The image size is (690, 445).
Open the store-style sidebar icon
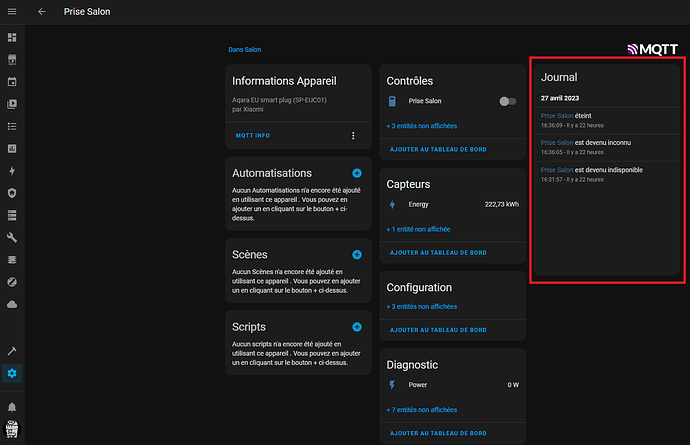pyautogui.click(x=12, y=59)
